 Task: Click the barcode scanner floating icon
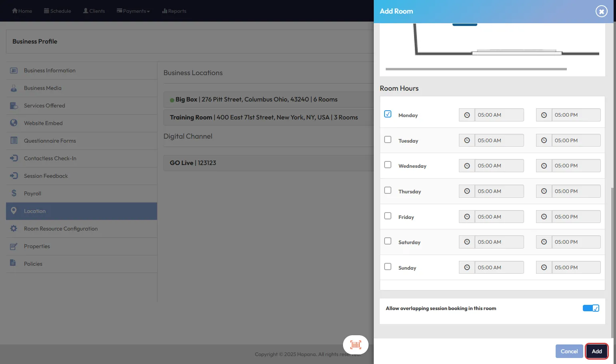[x=355, y=345]
